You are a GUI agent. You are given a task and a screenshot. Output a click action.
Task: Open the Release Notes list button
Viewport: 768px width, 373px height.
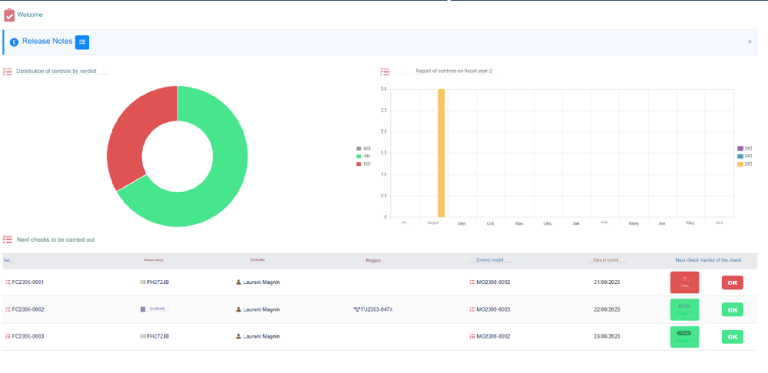tap(82, 42)
